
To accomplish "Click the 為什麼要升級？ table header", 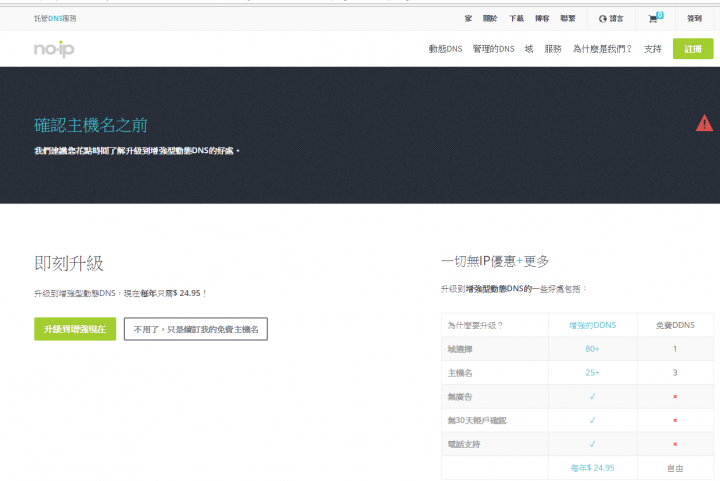I will [475, 325].
